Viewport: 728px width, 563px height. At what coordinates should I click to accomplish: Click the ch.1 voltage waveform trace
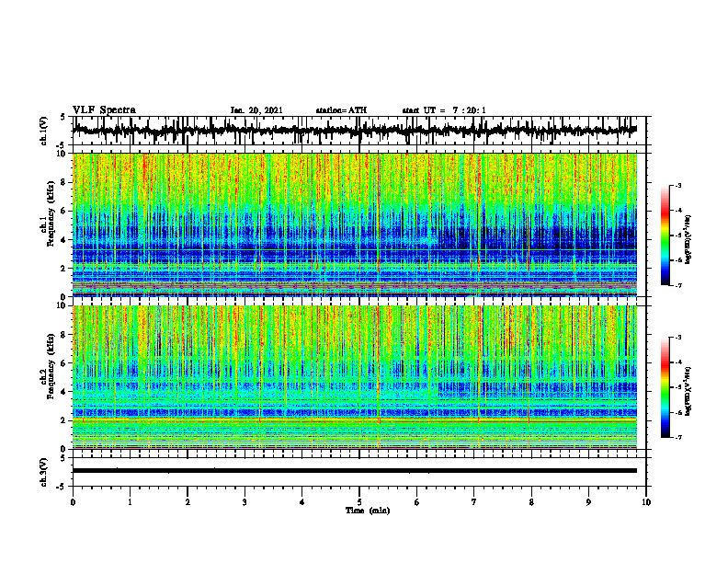(x=355, y=131)
